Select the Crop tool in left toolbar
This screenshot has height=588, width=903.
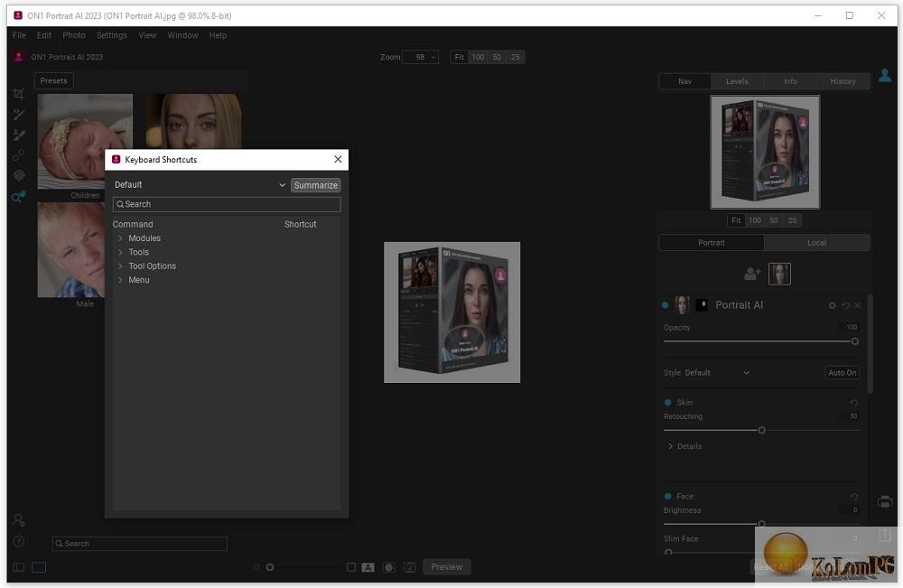tap(18, 94)
